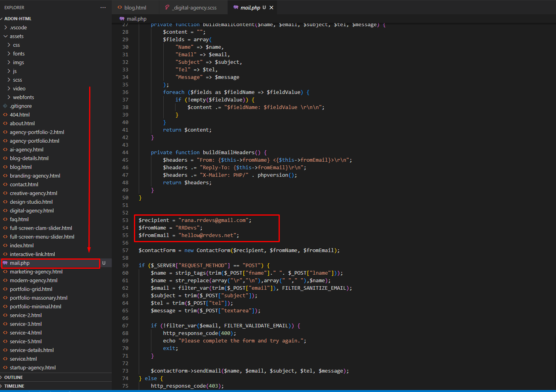The image size is (556, 392).
Task: Switch to the blog.html tab
Action: (x=135, y=8)
